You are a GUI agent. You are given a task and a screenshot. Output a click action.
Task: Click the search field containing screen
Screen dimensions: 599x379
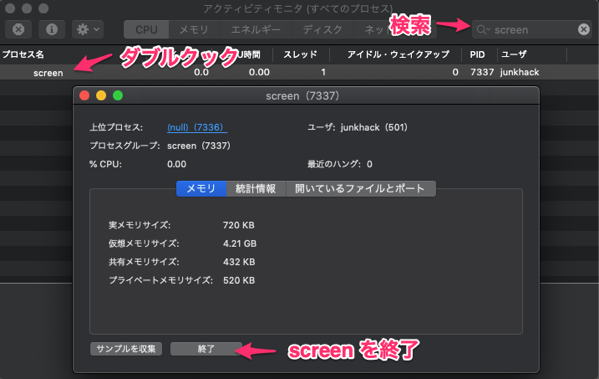pos(533,29)
